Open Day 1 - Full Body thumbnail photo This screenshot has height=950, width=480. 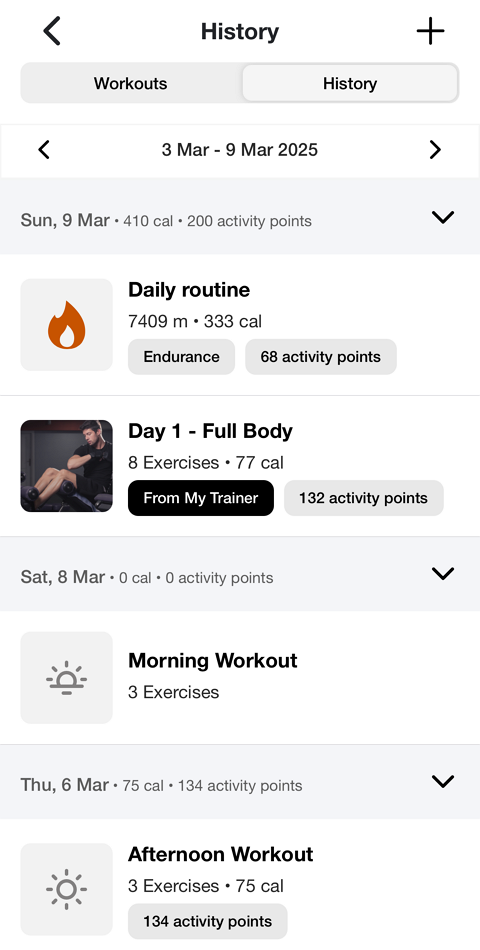pyautogui.click(x=67, y=466)
